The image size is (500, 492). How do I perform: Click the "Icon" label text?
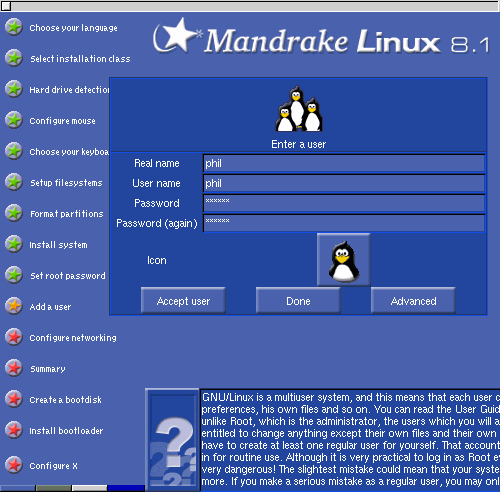click(x=157, y=260)
